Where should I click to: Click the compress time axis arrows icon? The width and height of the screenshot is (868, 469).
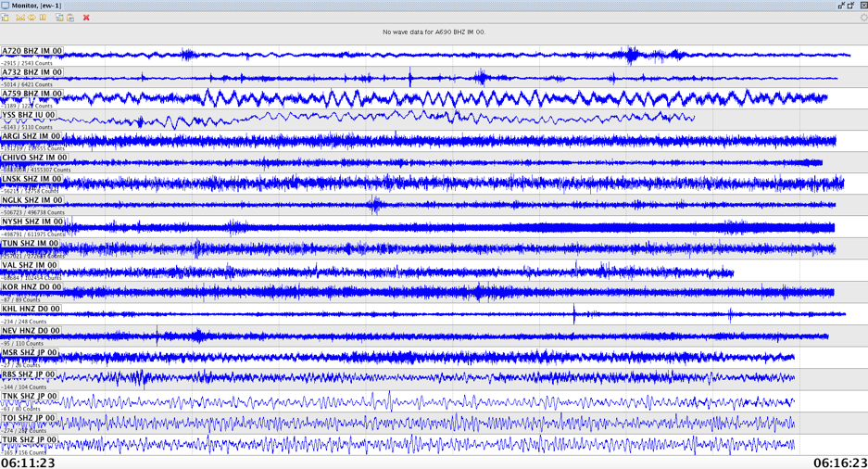click(x=20, y=18)
